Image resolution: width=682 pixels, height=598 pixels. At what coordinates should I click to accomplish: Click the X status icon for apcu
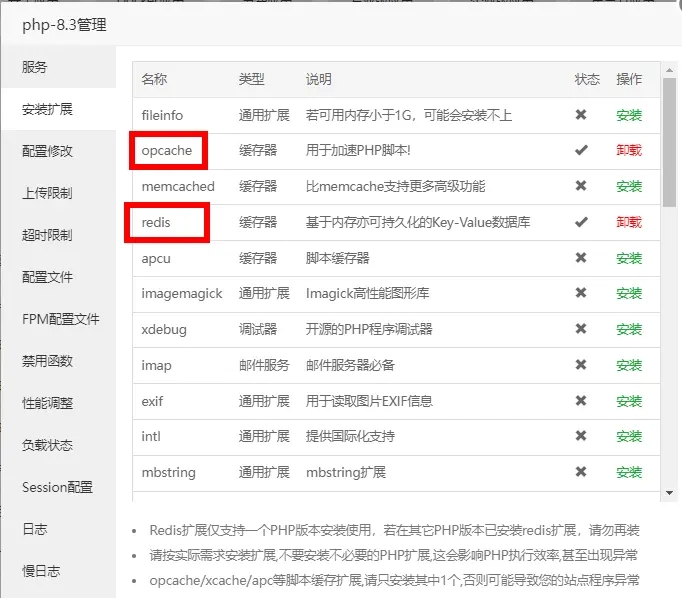point(581,257)
